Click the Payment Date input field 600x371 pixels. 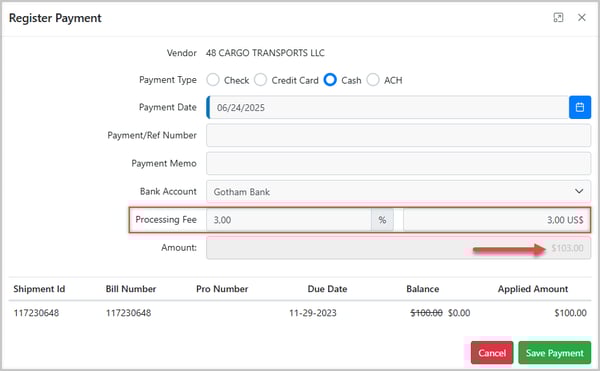pos(388,107)
